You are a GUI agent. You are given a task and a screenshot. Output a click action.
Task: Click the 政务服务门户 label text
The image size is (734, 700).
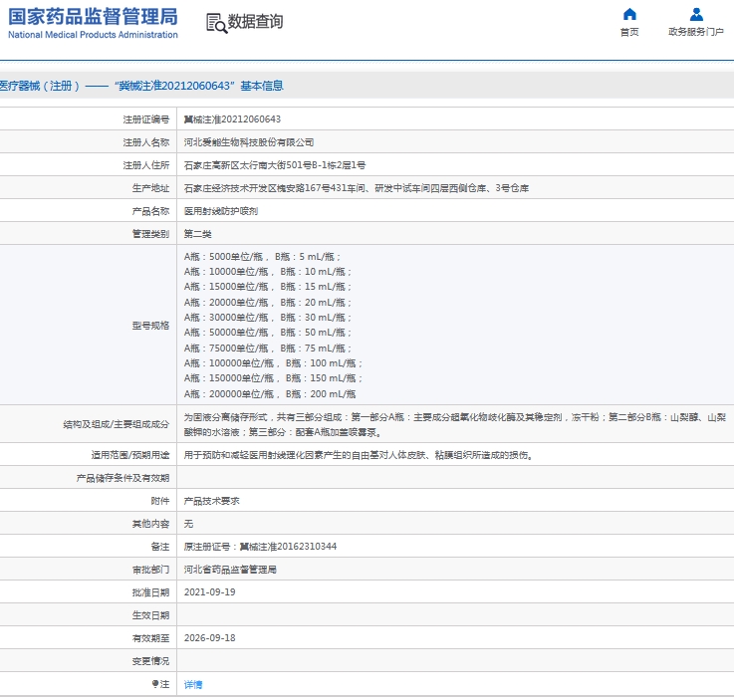click(x=696, y=31)
